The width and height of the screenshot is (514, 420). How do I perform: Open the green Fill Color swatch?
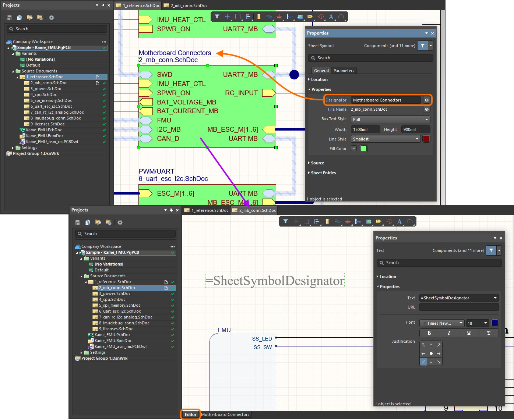(364, 149)
